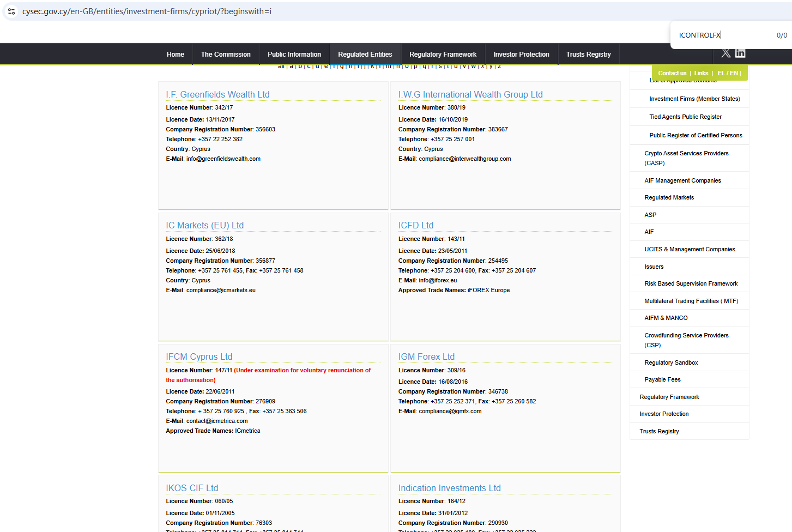This screenshot has height=532, width=792.
Task: Click inside the ICONTROLFX find box
Action: (720, 35)
